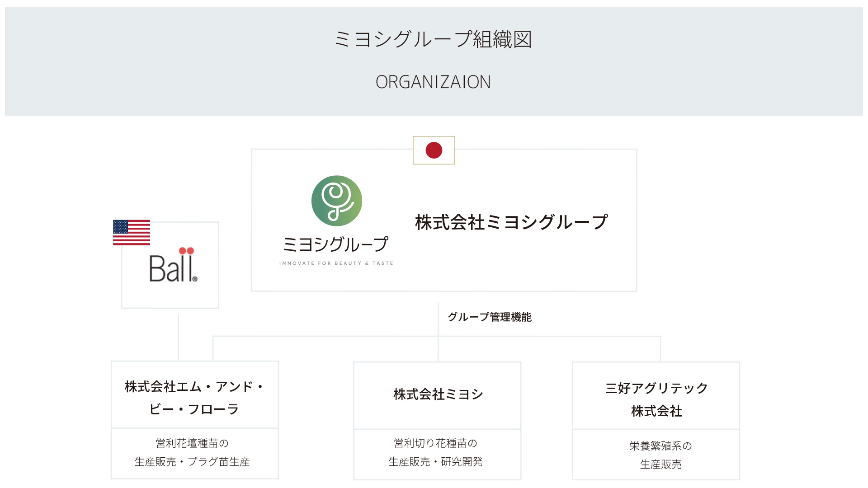The height and width of the screenshot is (488, 868).
Task: Click the green Miyoshi Group circular logo
Action: [337, 201]
